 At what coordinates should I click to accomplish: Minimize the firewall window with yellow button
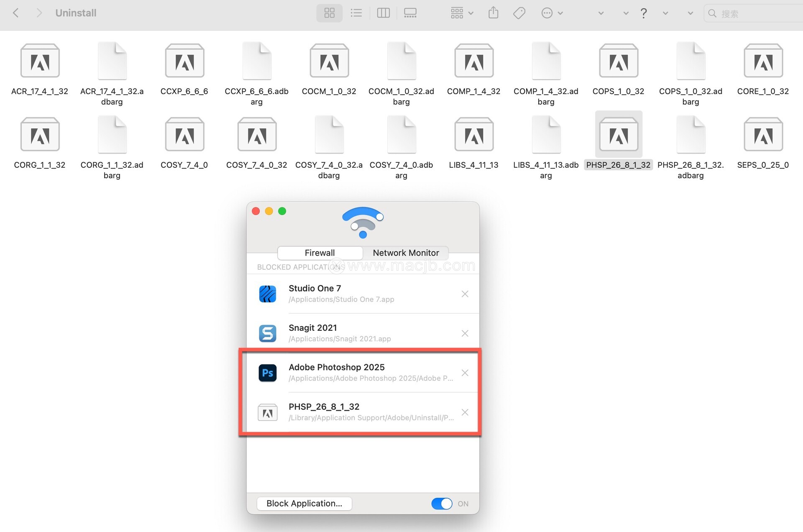tap(269, 211)
